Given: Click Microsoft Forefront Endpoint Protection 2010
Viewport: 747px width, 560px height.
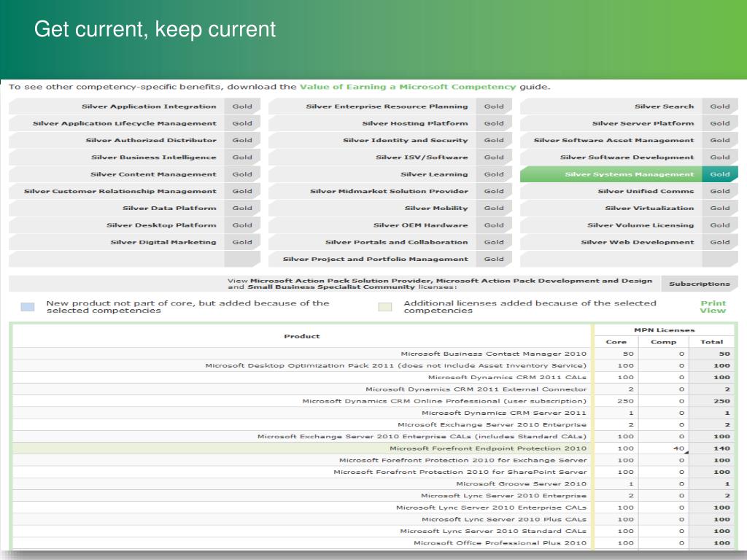Looking at the screenshot, I should pyautogui.click(x=488, y=448).
